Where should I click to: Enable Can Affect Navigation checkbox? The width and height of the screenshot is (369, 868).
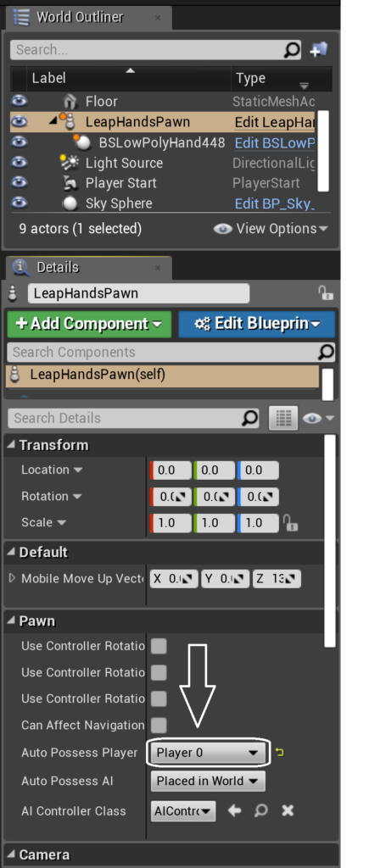pos(159,726)
